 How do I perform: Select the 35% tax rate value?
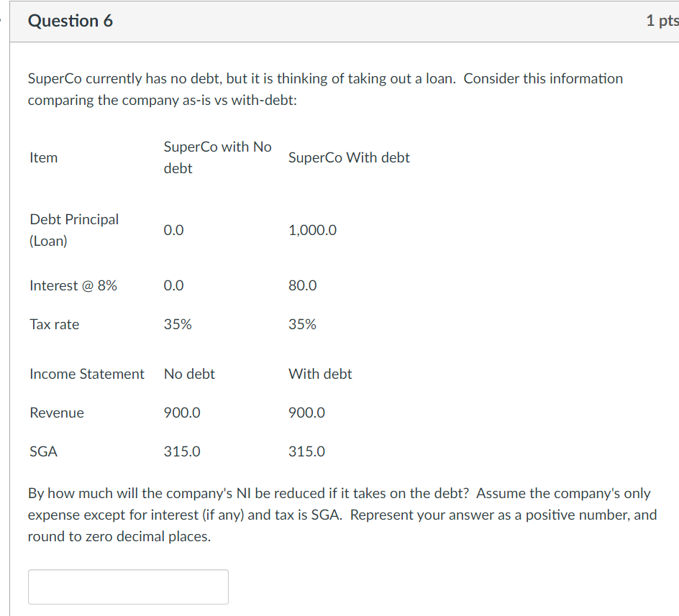[178, 324]
